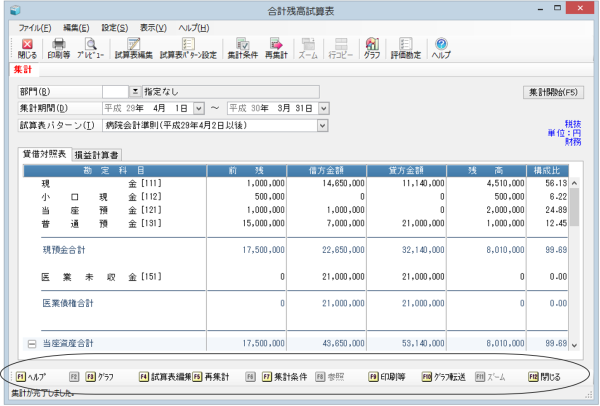Screen dimensions: 600x406
Task: Open the 設定(S) menu
Action: 114,28
